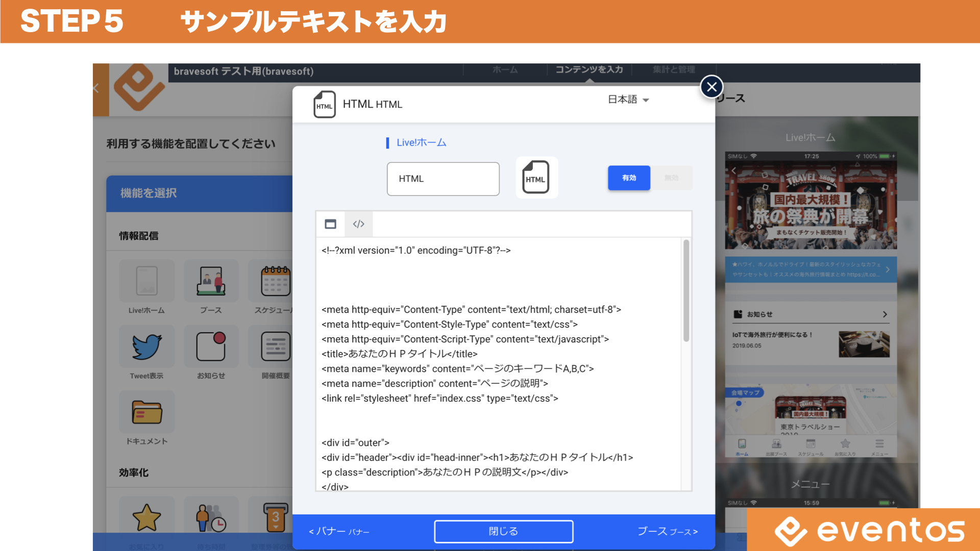The height and width of the screenshot is (551, 980).
Task: Open the コンテンツを入力 tab
Action: [589, 69]
